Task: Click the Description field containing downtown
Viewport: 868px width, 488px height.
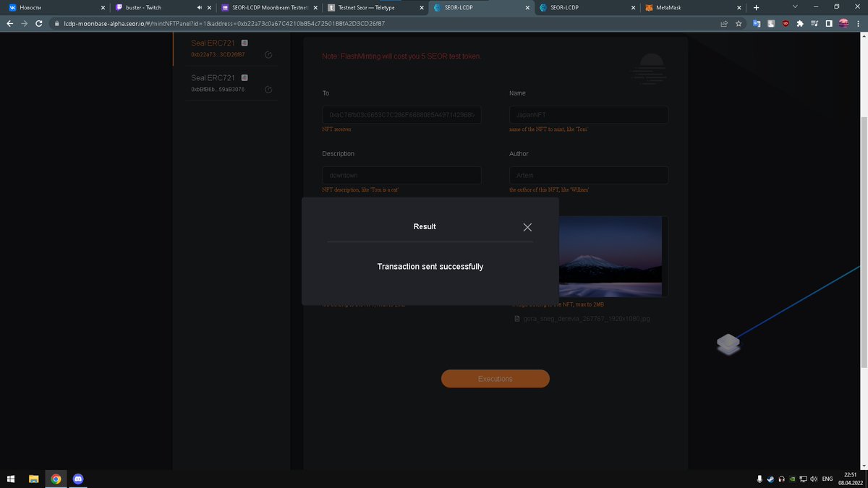Action: 401,176
